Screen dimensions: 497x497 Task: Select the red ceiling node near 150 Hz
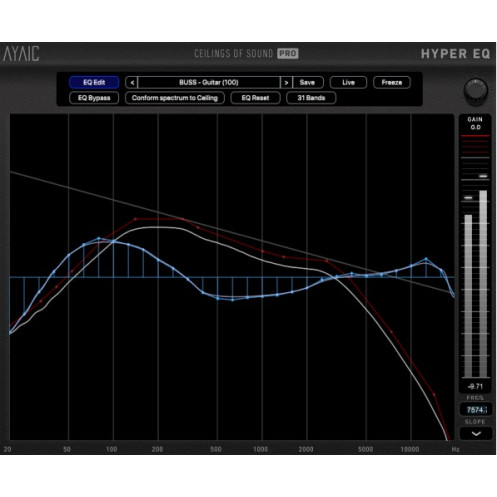pyautogui.click(x=135, y=219)
